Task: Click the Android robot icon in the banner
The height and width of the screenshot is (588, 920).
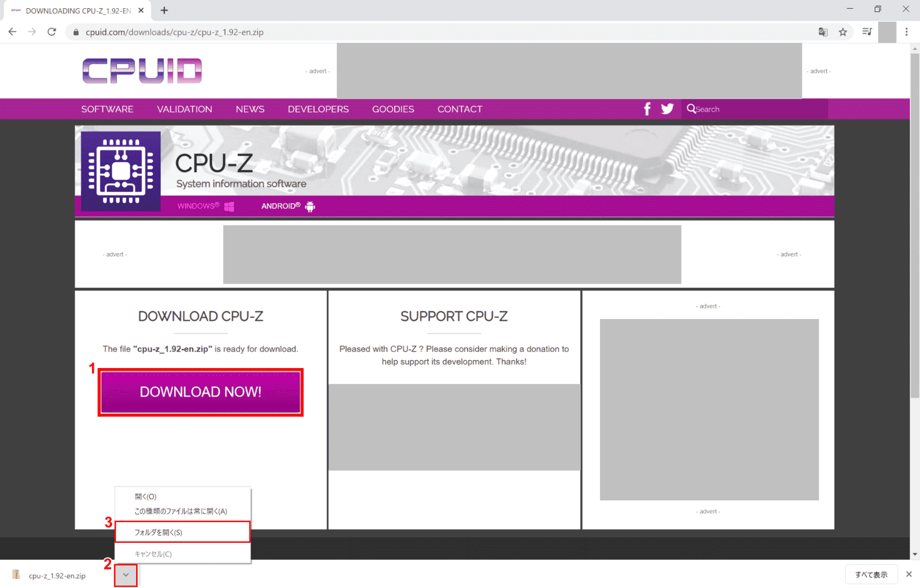Action: (310, 206)
